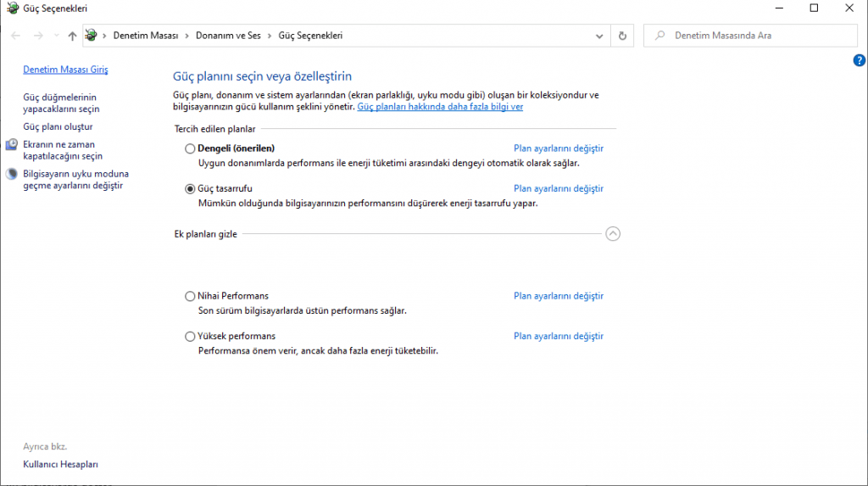Open the address bar history dropdown

pos(599,36)
